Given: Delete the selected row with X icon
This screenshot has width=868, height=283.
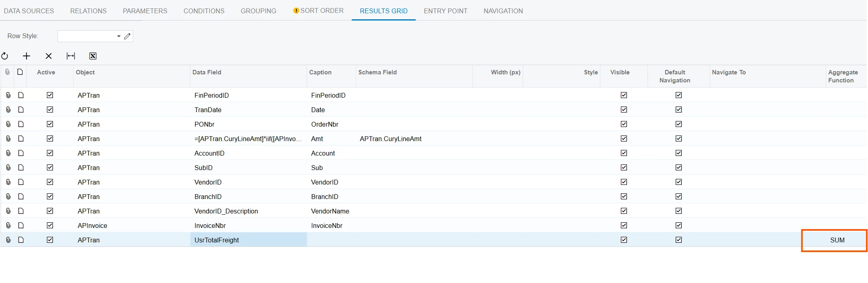Looking at the screenshot, I should click(49, 56).
